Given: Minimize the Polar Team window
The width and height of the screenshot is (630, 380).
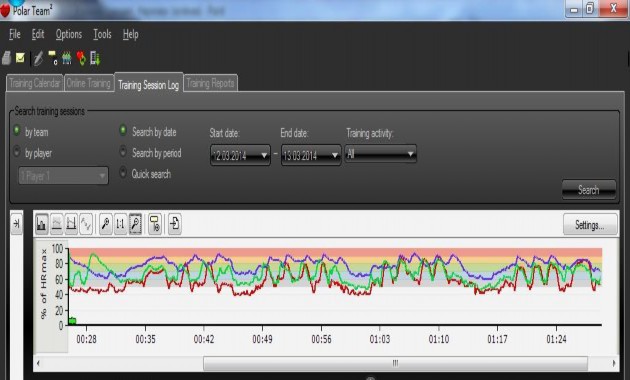Looking at the screenshot, I should (x=575, y=9).
